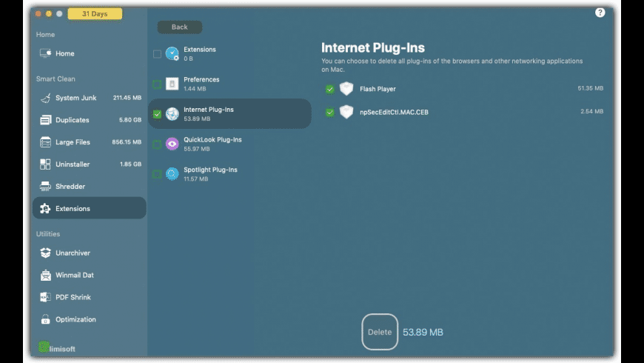The height and width of the screenshot is (363, 644).
Task: Click the QuickLook Plug-Ins eye icon
Action: coord(172,144)
